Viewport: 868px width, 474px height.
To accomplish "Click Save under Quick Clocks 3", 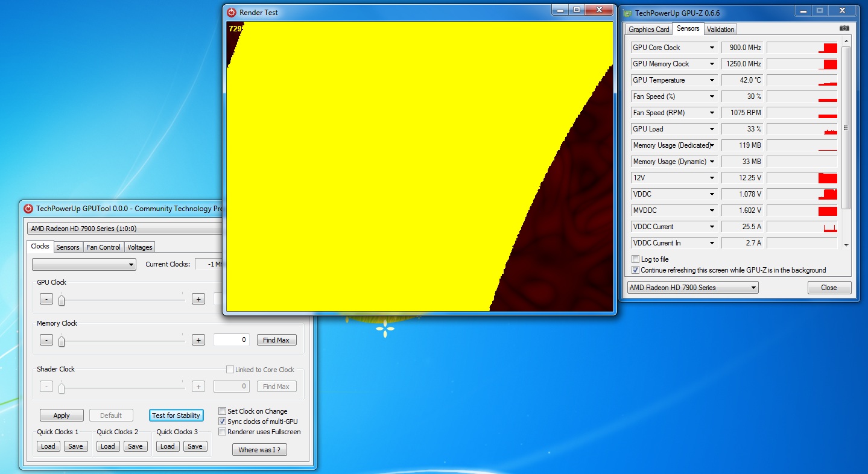I will 195,446.
